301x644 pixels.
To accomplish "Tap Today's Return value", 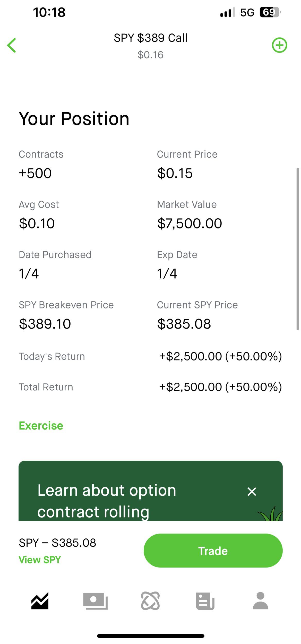I will tap(220, 356).
